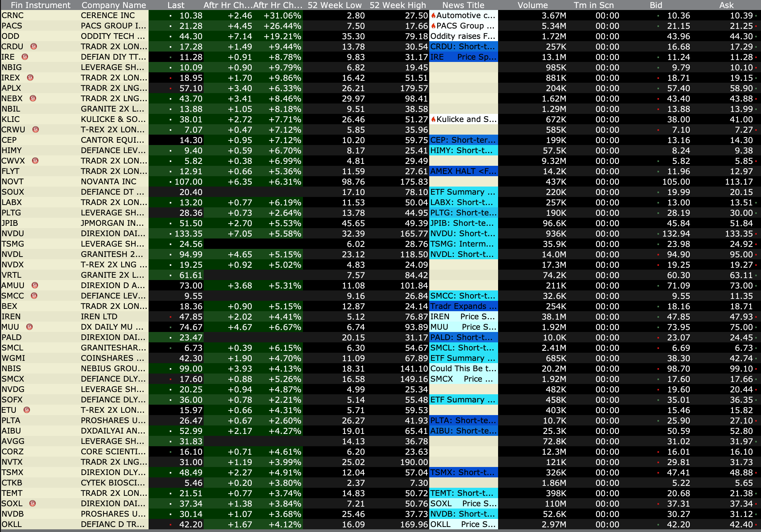Image resolution: width=761 pixels, height=532 pixels.
Task: Click the Sx short-sale icon next to IRE
Action: pos(25,57)
